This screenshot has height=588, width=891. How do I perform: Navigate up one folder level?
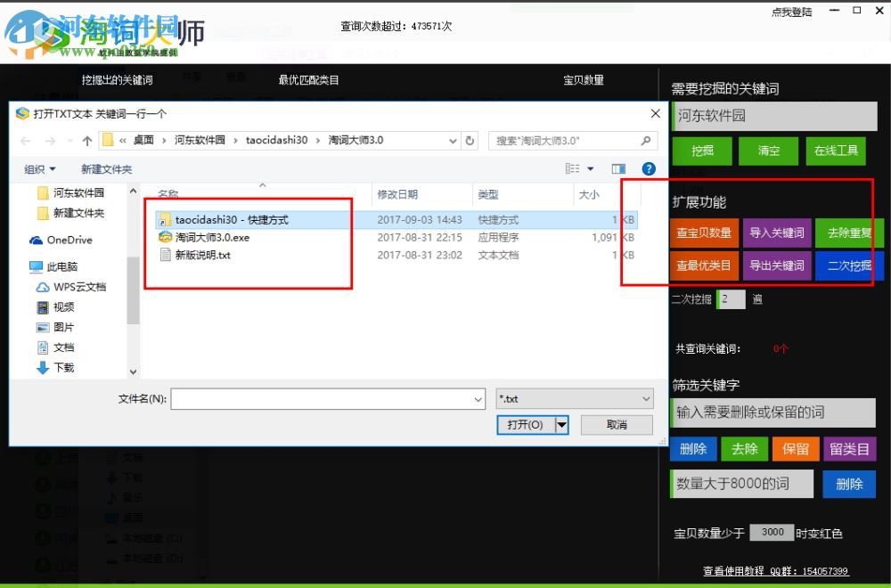click(x=86, y=140)
